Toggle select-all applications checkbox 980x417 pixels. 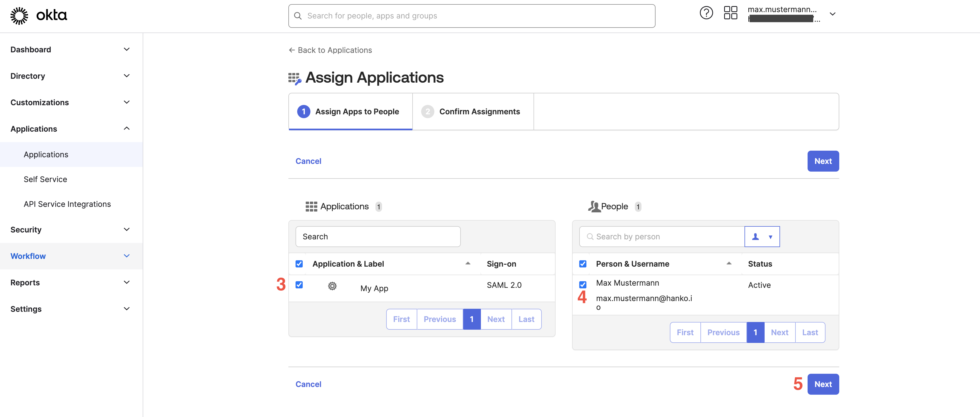[299, 264]
